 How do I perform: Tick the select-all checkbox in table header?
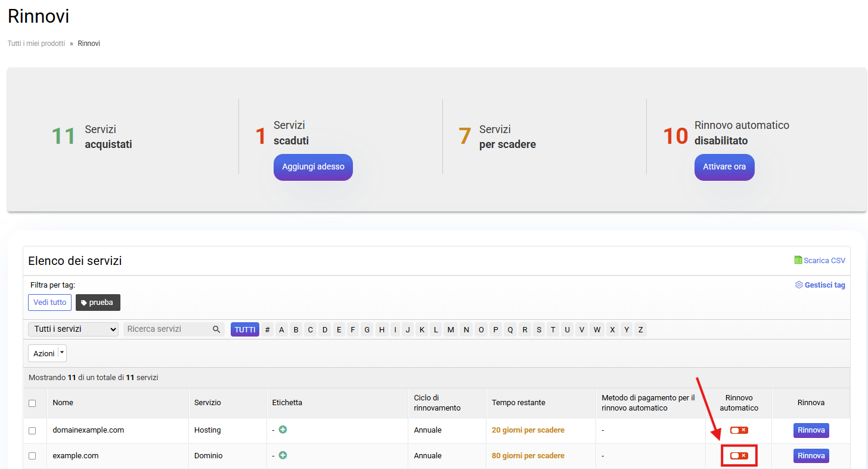32,403
